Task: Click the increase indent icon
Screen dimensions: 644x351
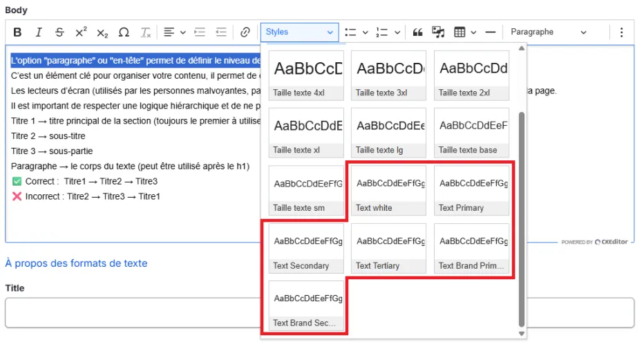Action: tap(200, 32)
